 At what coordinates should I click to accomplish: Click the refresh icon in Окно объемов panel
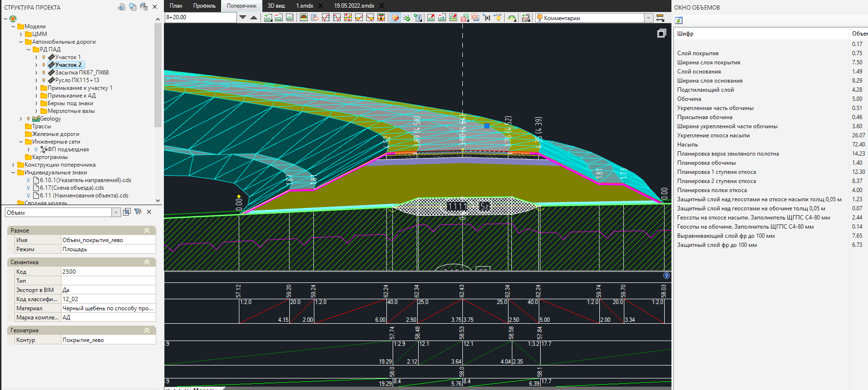click(x=679, y=21)
